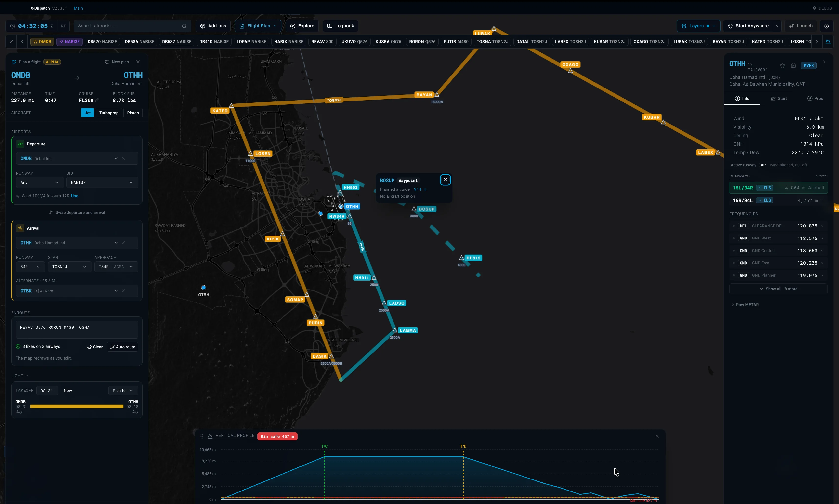Toggle the RT real-time clock button
The width and height of the screenshot is (839, 504).
click(x=63, y=26)
